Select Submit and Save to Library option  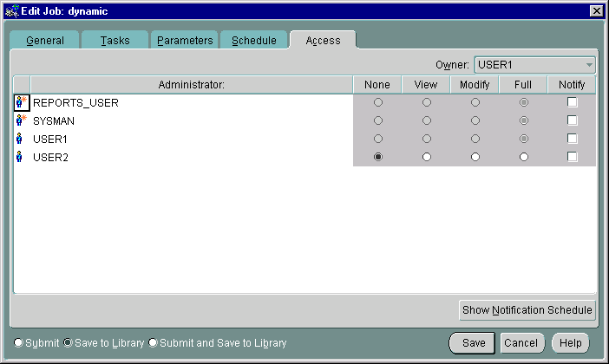154,343
